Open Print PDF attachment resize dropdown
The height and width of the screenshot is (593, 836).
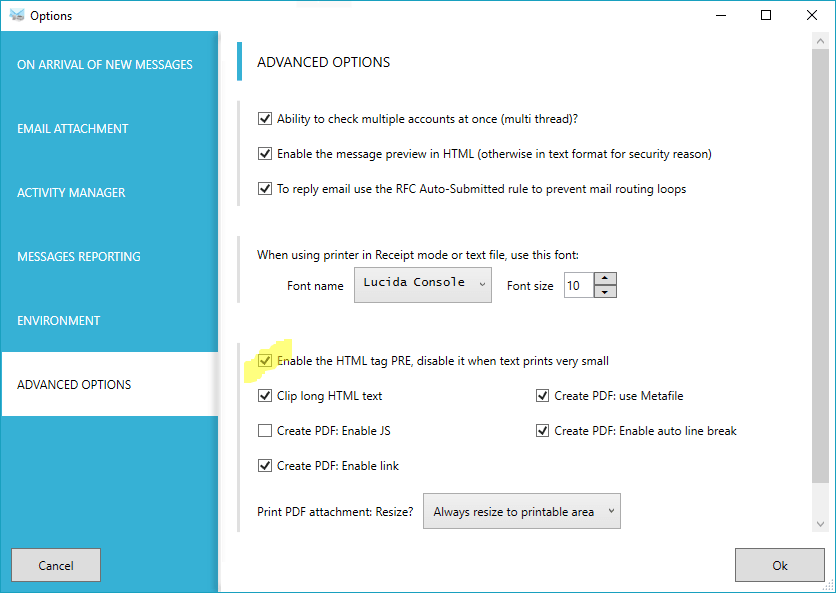521,511
